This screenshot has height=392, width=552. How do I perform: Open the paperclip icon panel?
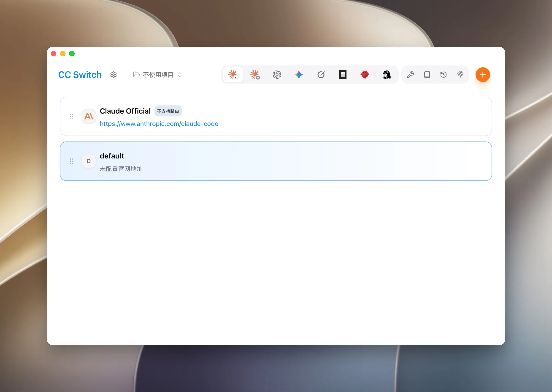460,75
